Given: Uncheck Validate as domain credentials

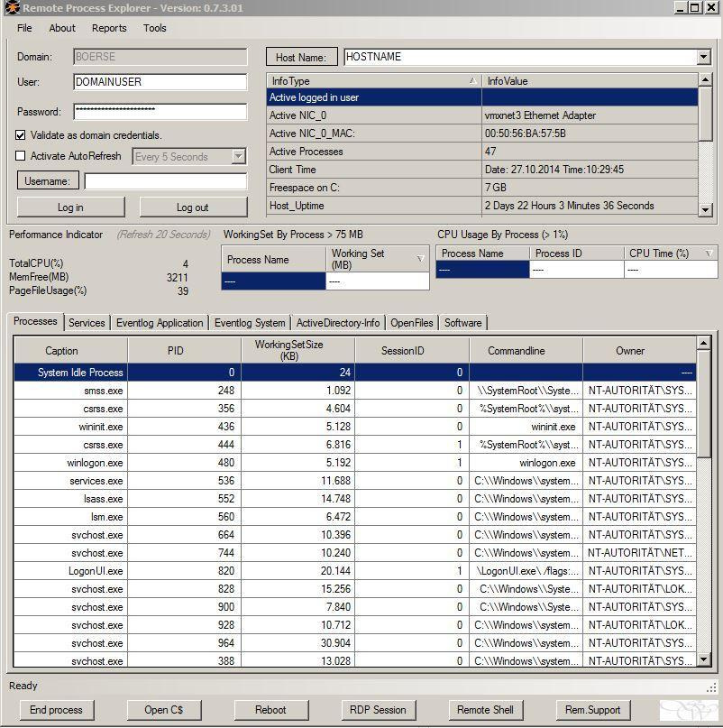Looking at the screenshot, I should click(21, 135).
